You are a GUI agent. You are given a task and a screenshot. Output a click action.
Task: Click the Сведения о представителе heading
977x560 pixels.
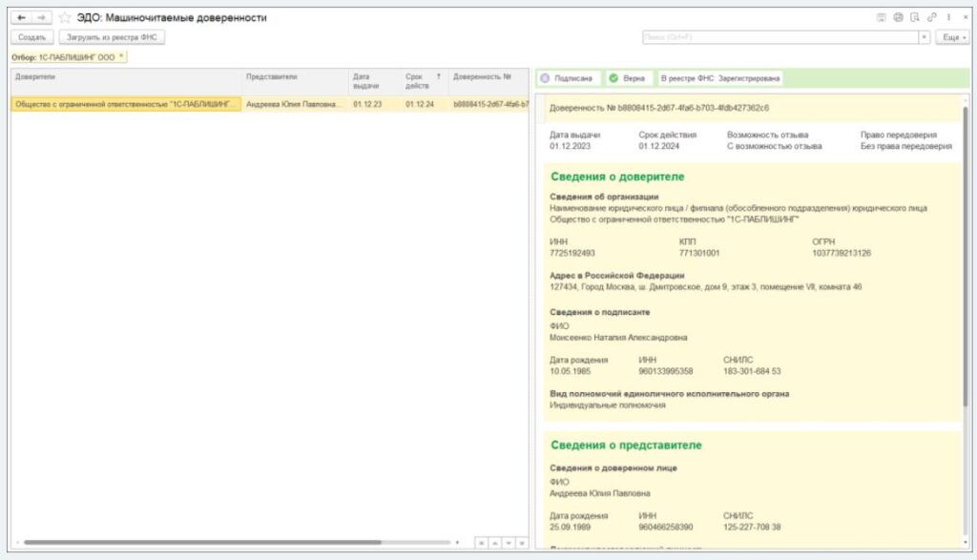[x=626, y=446]
